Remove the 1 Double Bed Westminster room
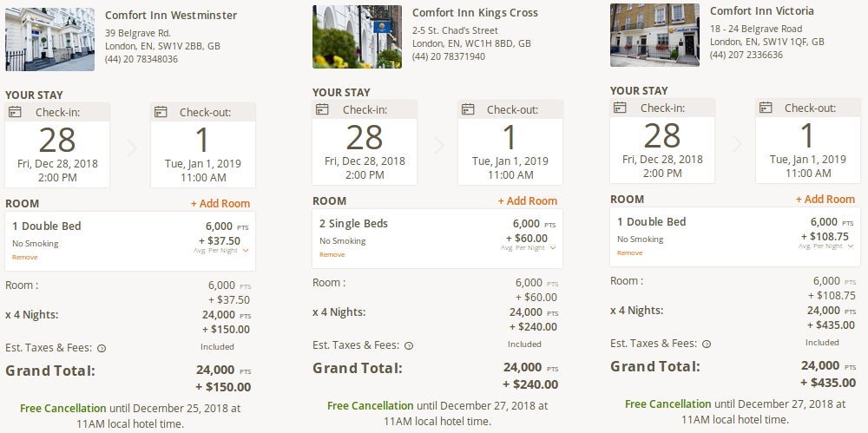Image resolution: width=868 pixels, height=433 pixels. click(24, 257)
